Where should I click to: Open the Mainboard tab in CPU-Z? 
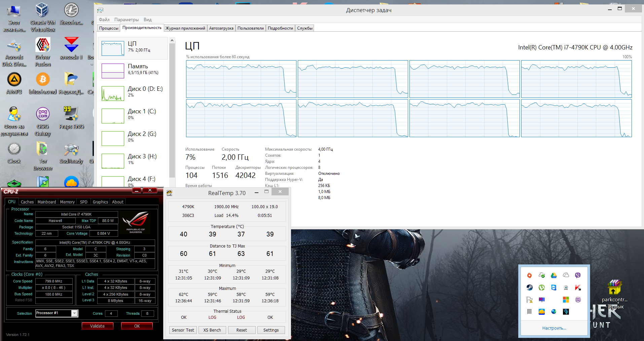47,202
